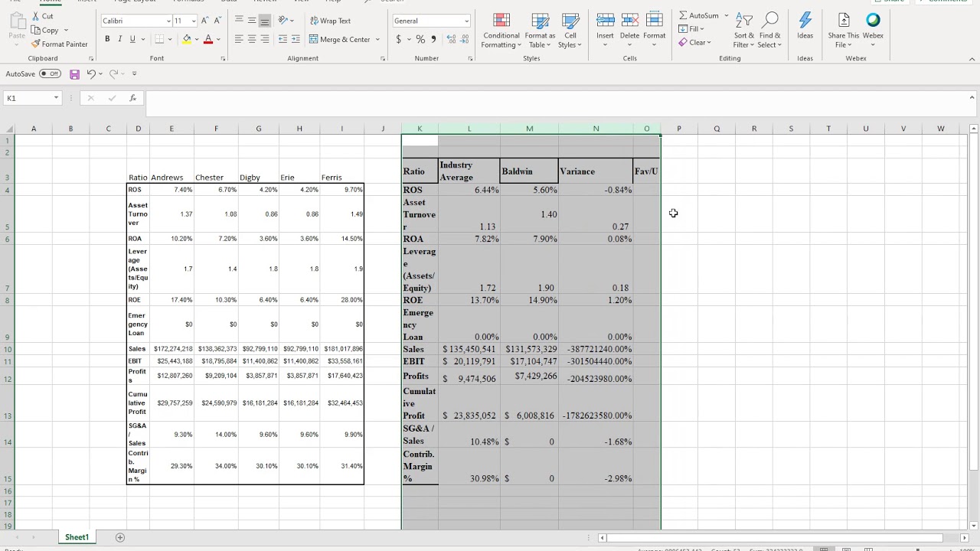This screenshot has height=551, width=980.
Task: Click the Insert cells icon
Action: coord(605,21)
